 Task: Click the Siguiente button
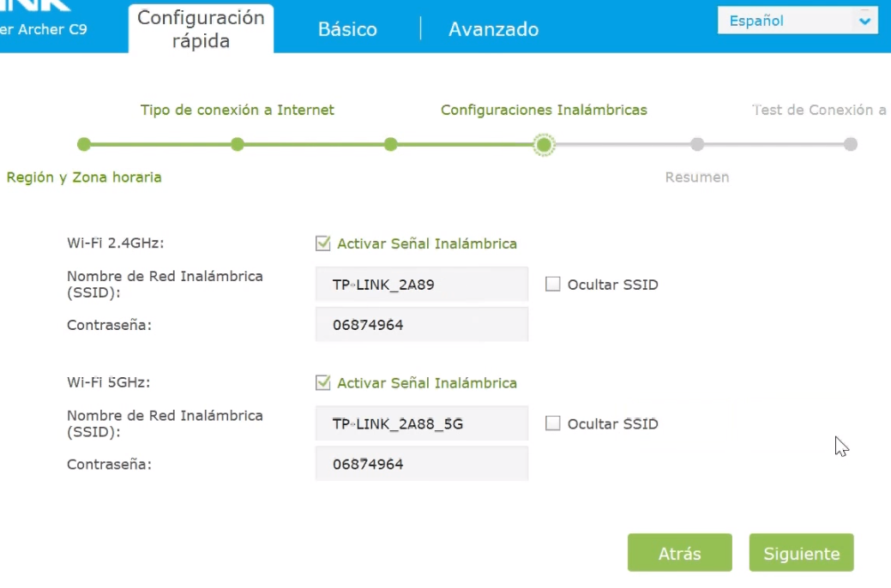pyautogui.click(x=800, y=553)
